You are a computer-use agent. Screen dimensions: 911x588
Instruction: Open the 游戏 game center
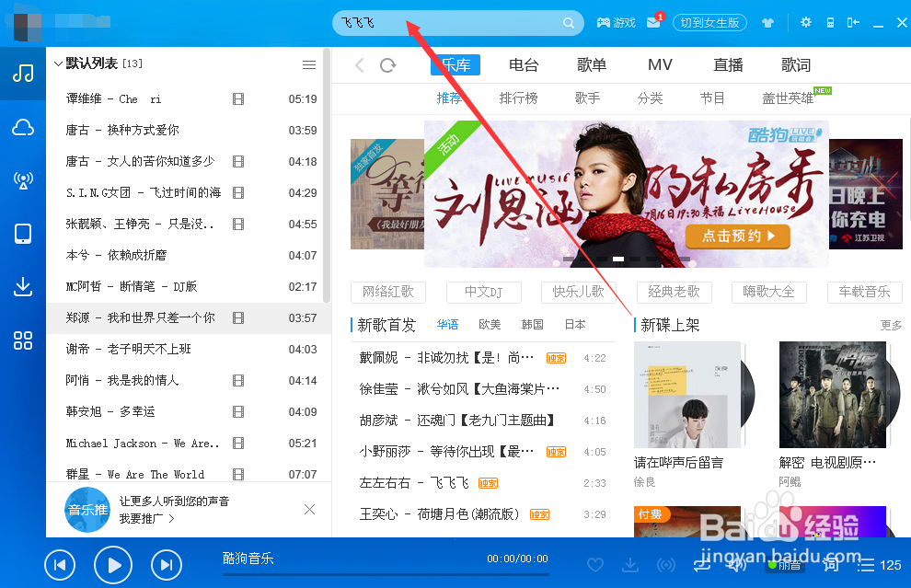pos(616,23)
